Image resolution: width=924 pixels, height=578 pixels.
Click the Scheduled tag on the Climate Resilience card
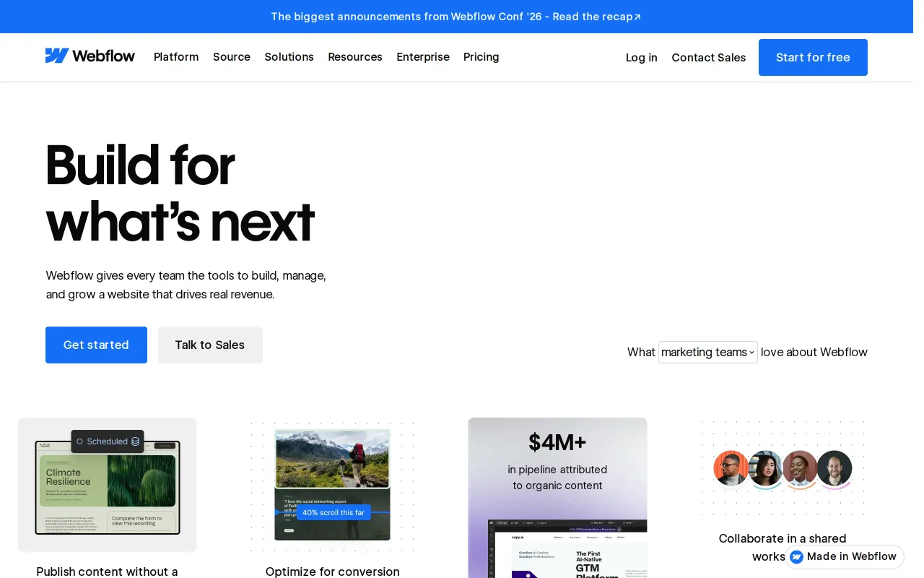(108, 441)
